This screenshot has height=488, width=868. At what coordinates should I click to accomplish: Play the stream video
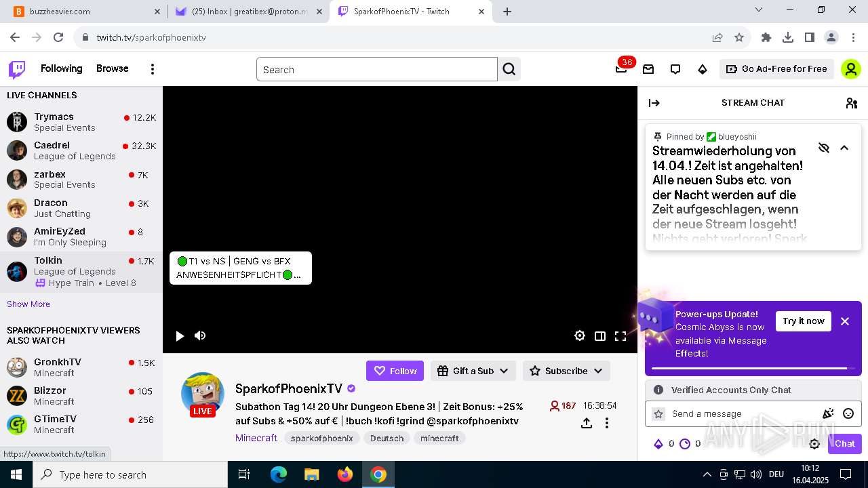click(180, 336)
